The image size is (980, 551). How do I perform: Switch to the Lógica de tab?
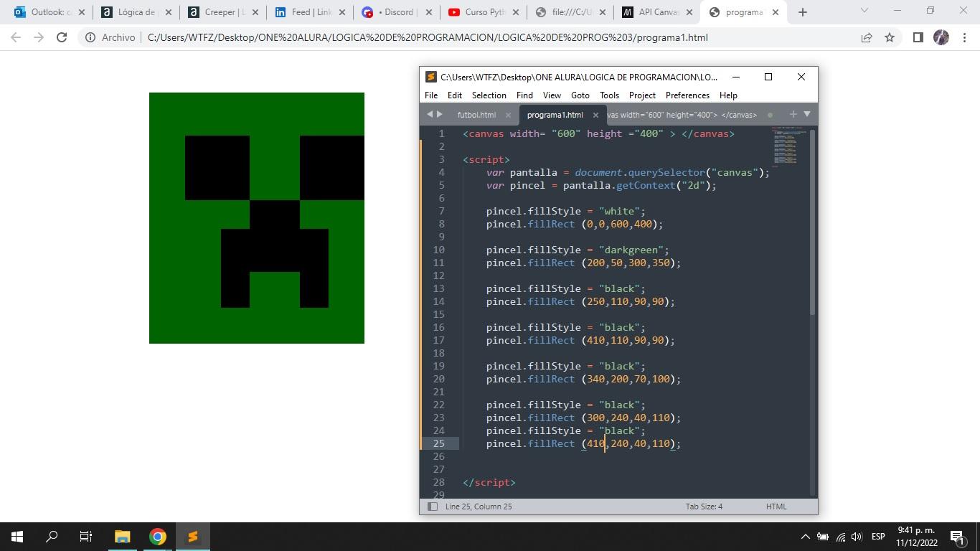134,12
